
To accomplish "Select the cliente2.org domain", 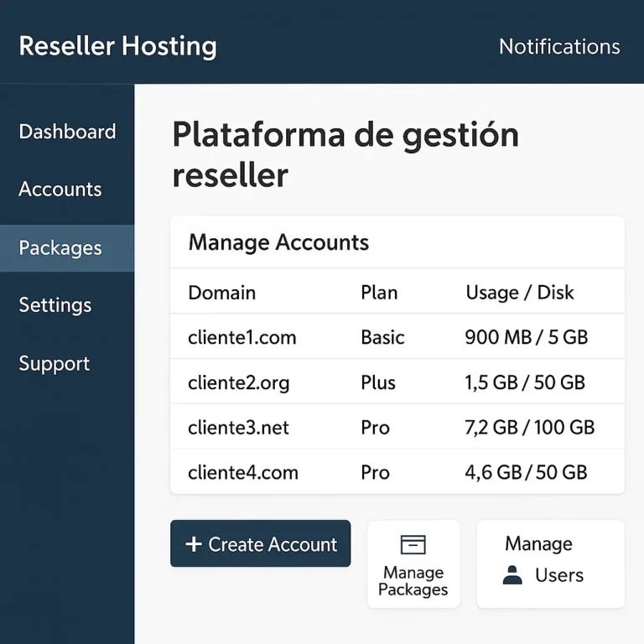I will point(239,383).
